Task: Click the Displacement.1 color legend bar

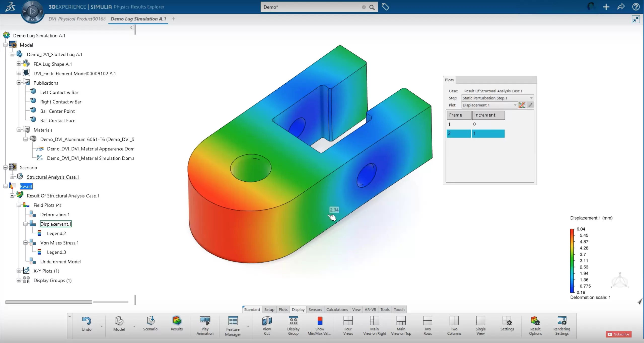Action: coord(572,261)
